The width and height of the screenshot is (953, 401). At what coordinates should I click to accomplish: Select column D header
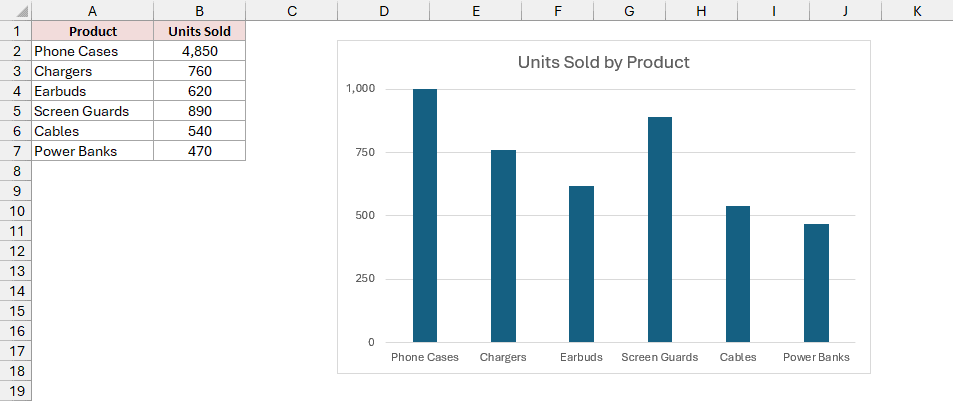click(384, 10)
